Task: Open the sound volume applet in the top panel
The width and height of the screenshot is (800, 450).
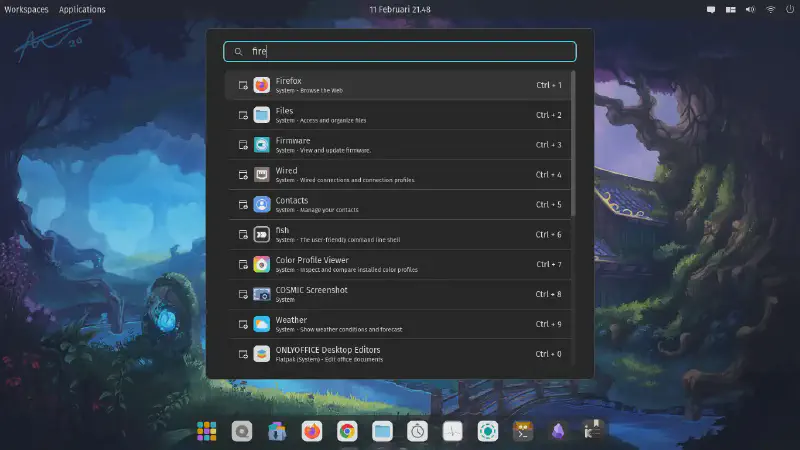Action: (751, 9)
